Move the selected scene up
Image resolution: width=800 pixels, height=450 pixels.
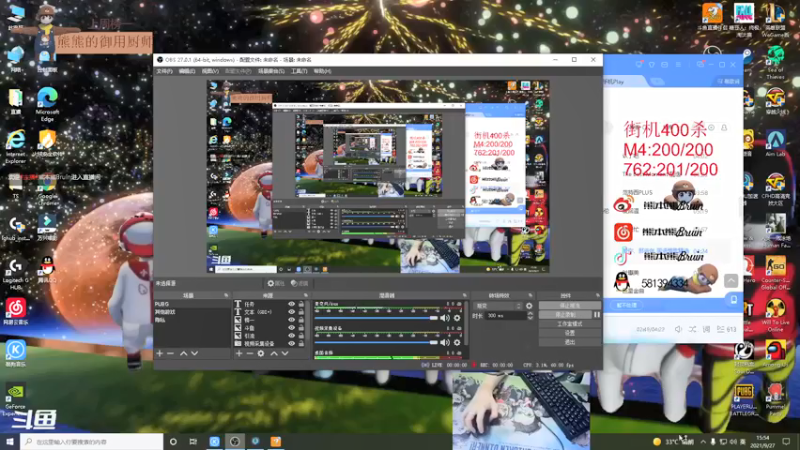(x=183, y=353)
